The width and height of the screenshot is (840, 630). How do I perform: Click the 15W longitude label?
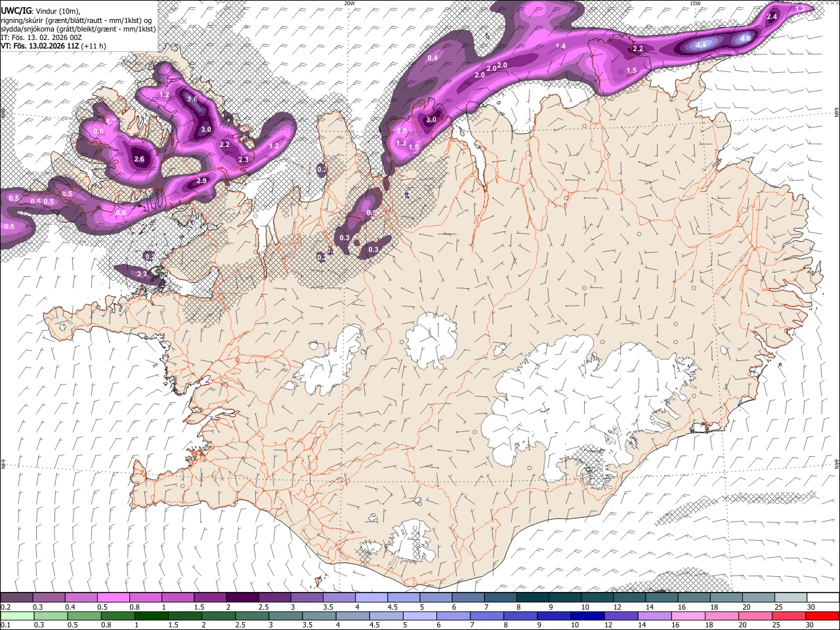point(695,3)
